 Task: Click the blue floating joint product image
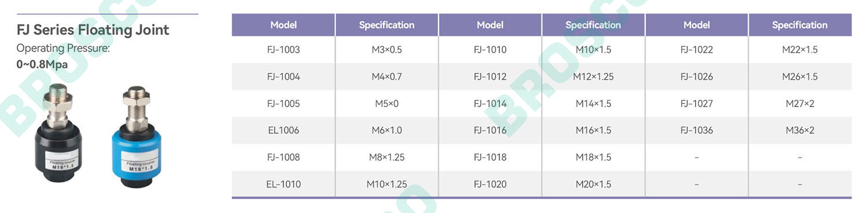pyautogui.click(x=135, y=137)
